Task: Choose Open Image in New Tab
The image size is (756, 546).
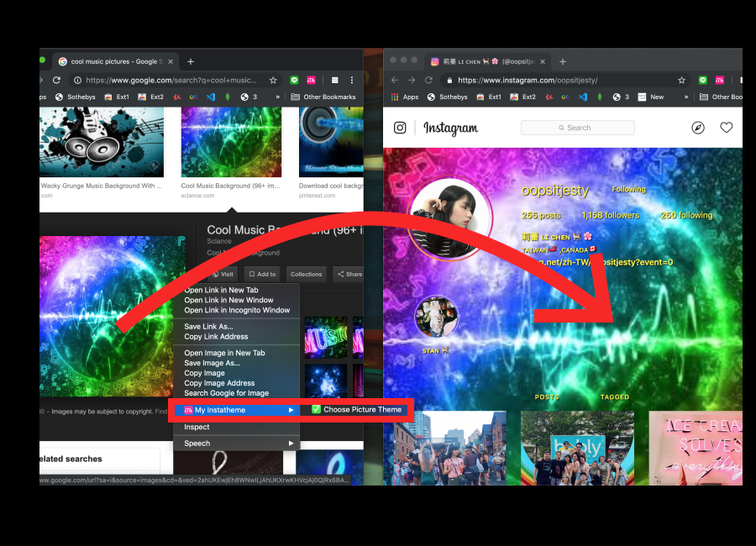Action: [x=236, y=353]
